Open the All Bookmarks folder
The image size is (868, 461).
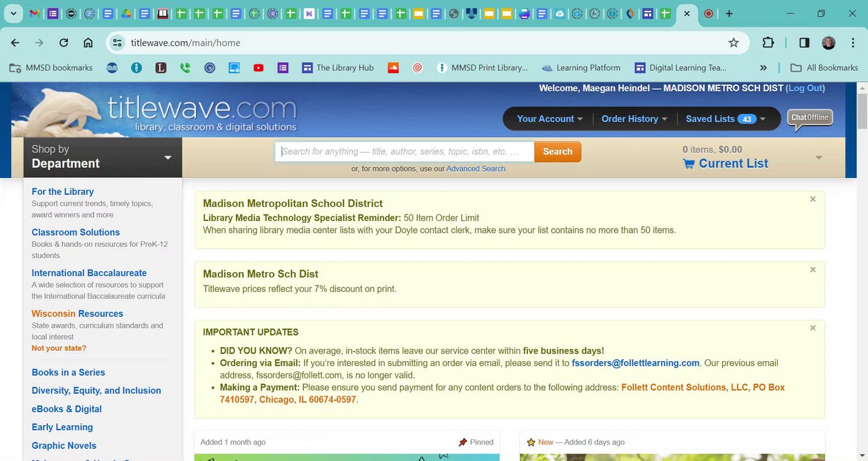coord(824,68)
